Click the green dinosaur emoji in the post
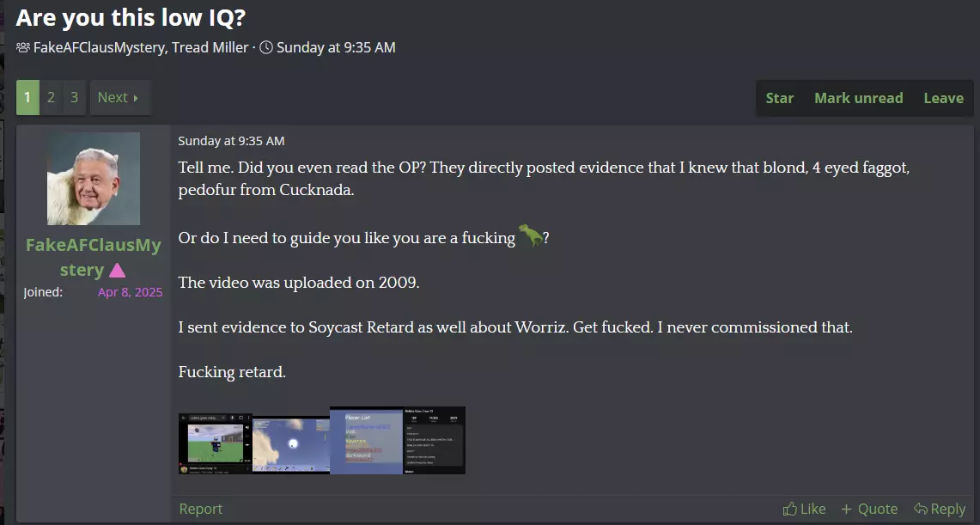Viewport: 980px width, 525px height. pos(531,235)
